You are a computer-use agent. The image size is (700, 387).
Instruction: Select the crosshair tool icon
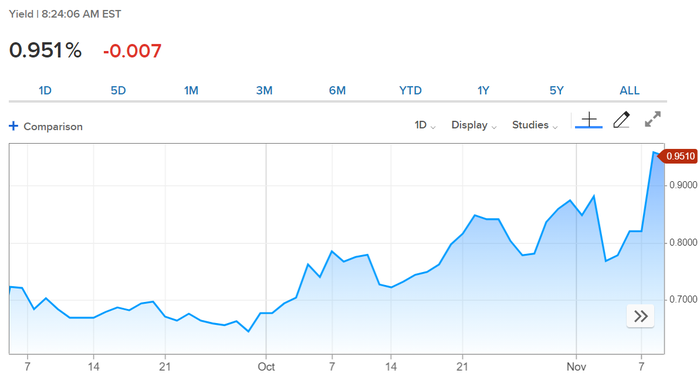point(589,120)
